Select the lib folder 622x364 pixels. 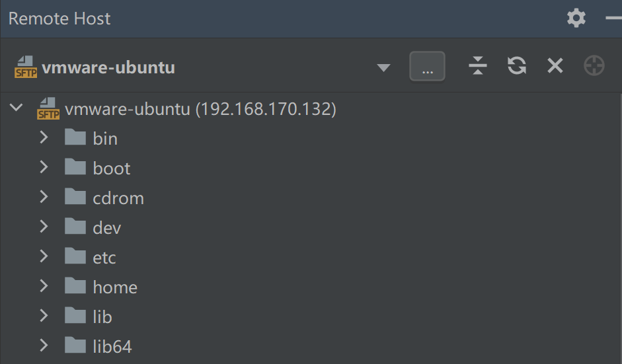[102, 316]
